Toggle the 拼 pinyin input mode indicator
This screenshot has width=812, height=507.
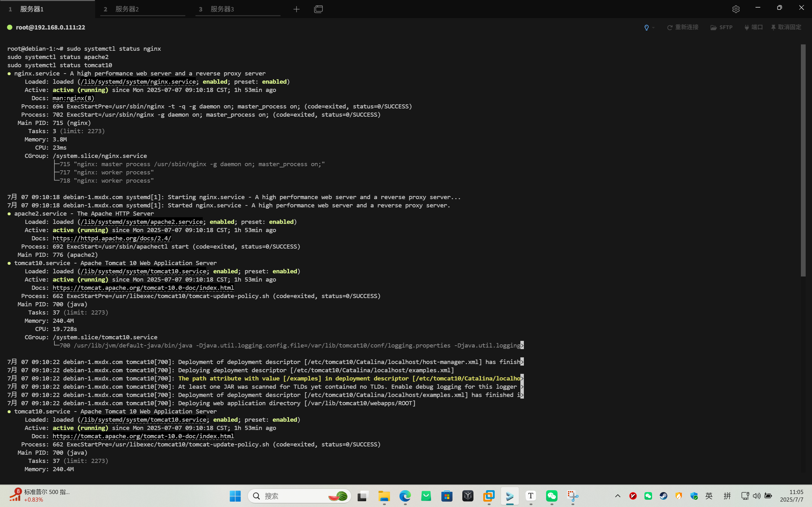(x=727, y=496)
